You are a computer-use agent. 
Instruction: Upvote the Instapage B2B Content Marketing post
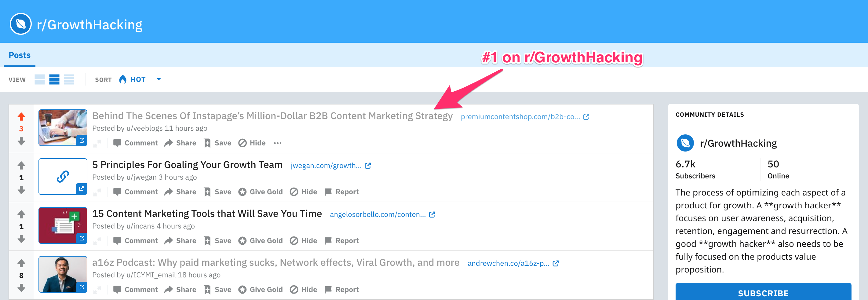coord(21,117)
